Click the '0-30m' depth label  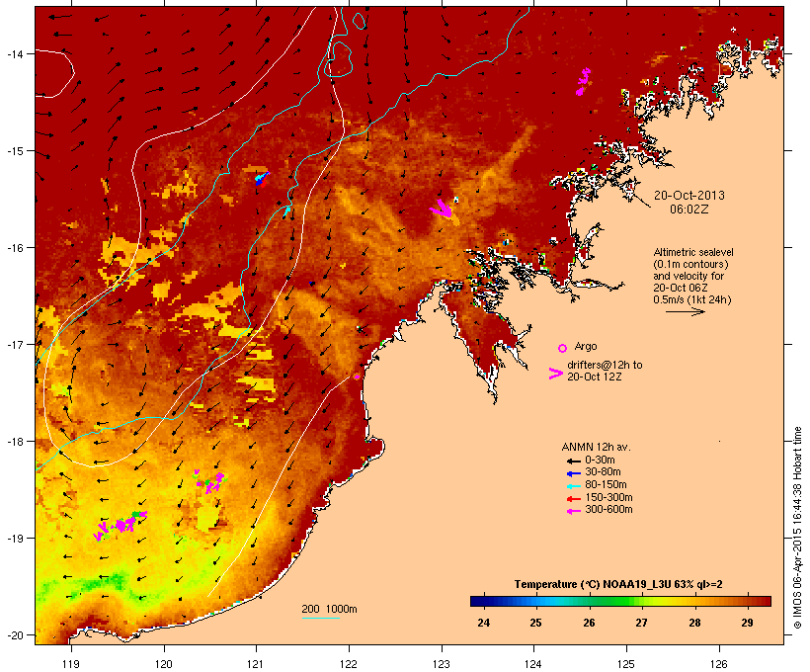point(600,461)
